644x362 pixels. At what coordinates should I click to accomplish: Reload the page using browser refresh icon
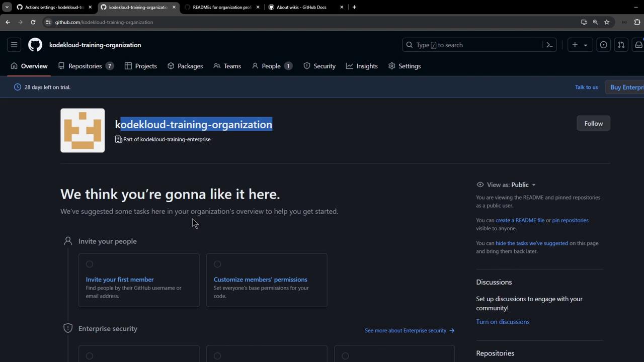33,22
